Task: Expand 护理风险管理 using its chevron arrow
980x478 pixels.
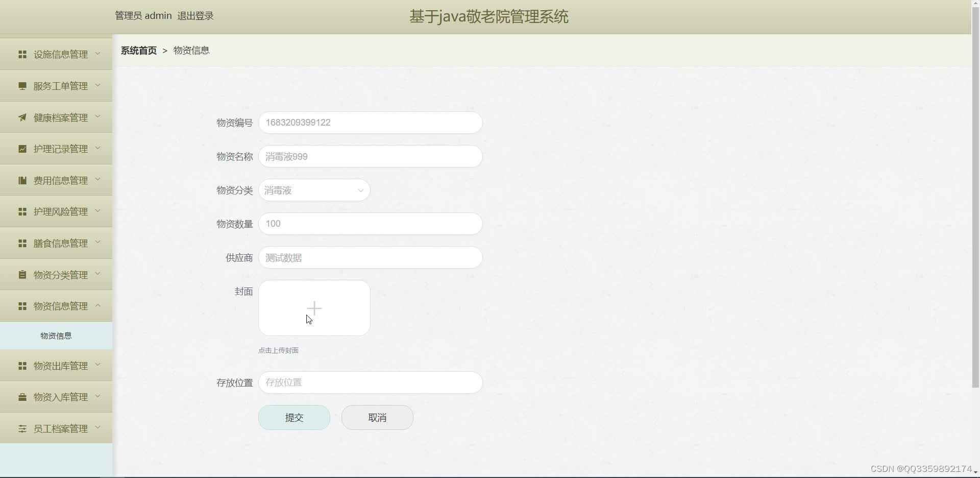Action: pos(97,210)
